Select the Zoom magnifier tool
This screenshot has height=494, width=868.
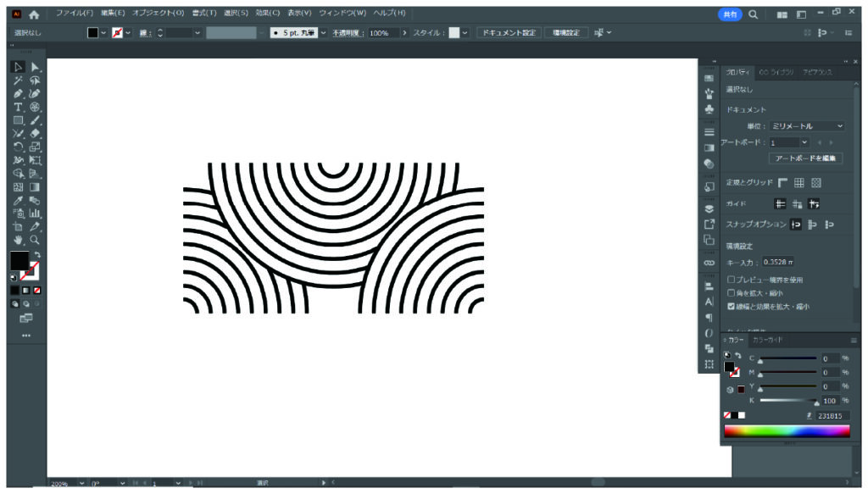[35, 240]
